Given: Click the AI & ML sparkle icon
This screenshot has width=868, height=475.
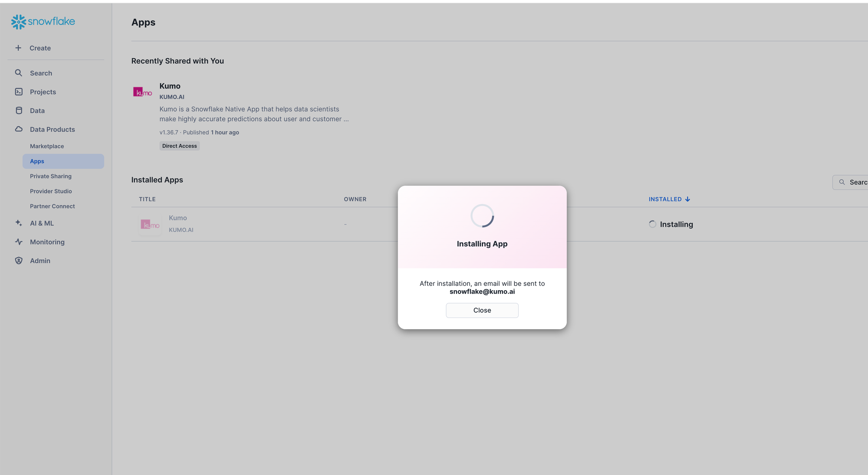Looking at the screenshot, I should [x=19, y=223].
